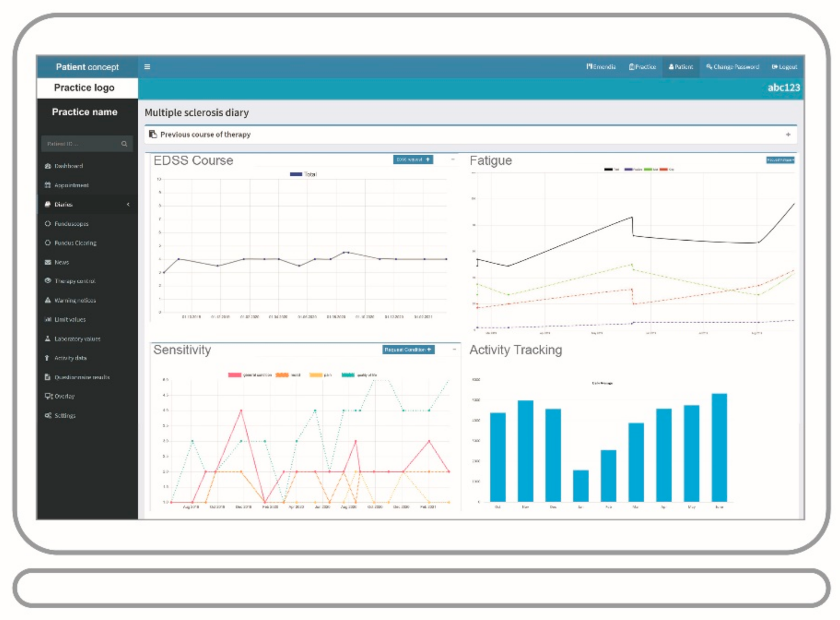The width and height of the screenshot is (840, 620).
Task: Focus the Patient ID search field
Action: (x=80, y=144)
